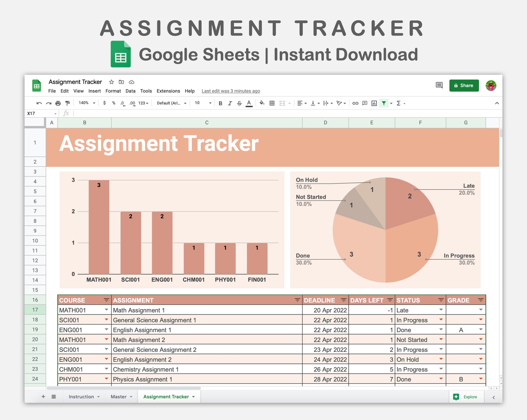Apply strikethrough formatting

[239, 103]
